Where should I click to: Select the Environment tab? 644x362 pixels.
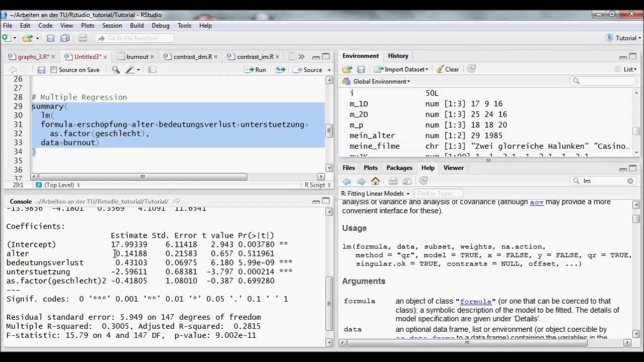click(361, 56)
